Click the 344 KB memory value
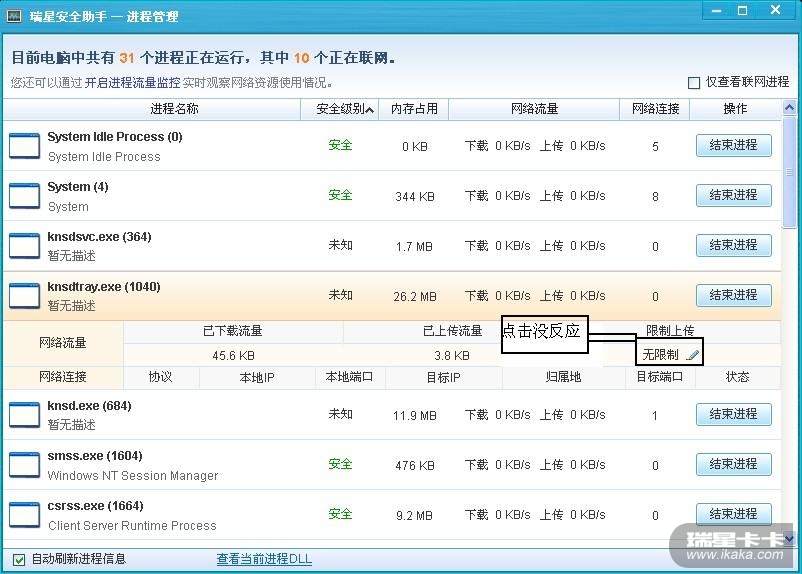 point(415,197)
